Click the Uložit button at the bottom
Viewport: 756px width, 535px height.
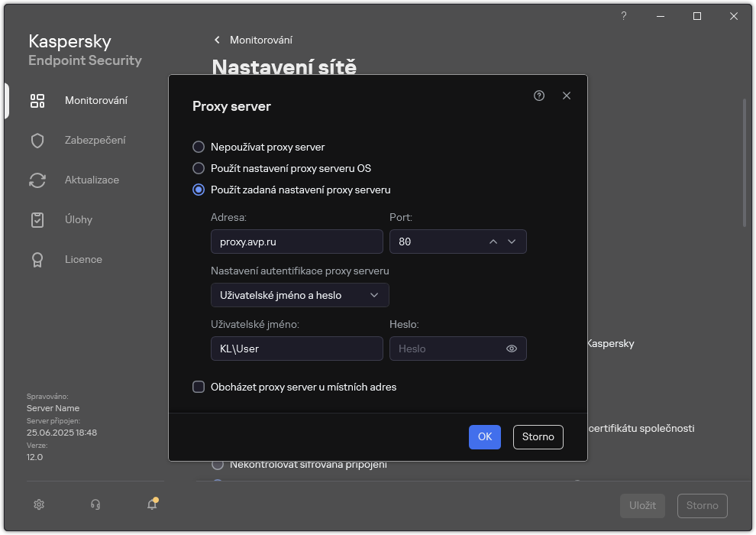point(642,505)
